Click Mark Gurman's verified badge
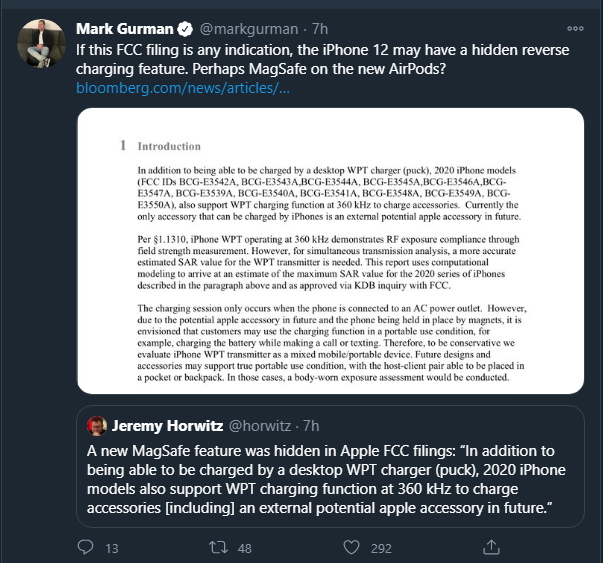This screenshot has width=603, height=563. point(185,29)
